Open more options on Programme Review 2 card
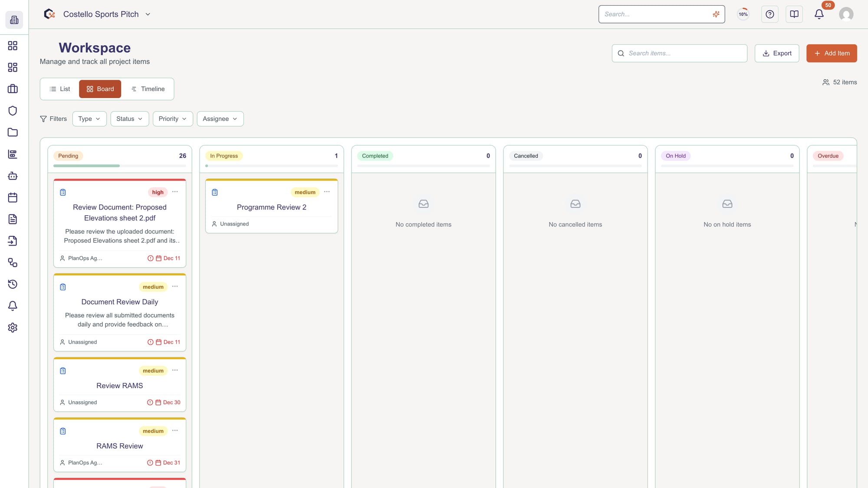 coord(327,192)
